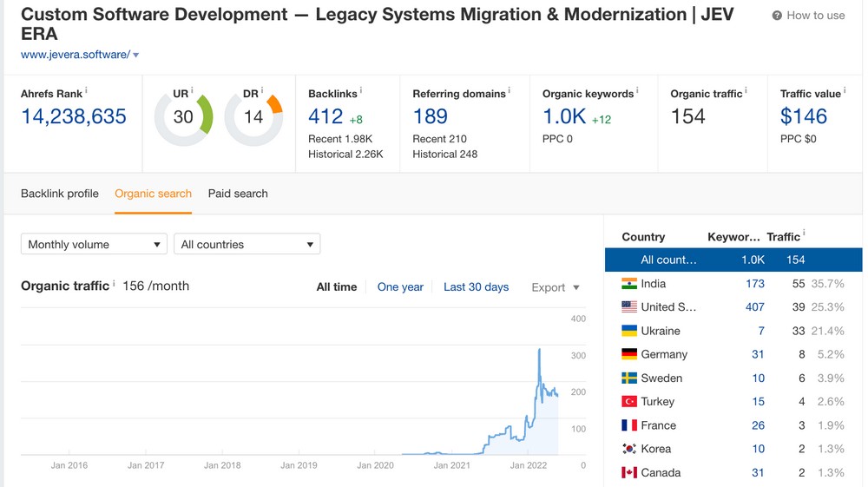This screenshot has width=868, height=487.
Task: Click the Ahrefs Rank info icon
Action: pos(86,89)
